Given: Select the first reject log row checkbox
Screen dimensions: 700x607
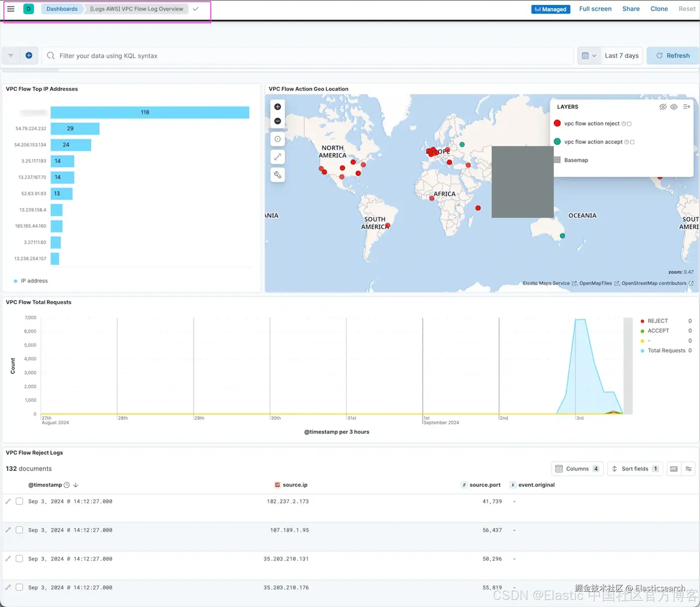Looking at the screenshot, I should 19,501.
